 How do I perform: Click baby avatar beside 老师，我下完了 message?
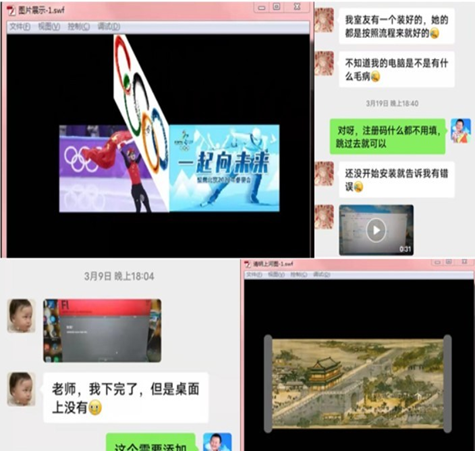coord(21,389)
